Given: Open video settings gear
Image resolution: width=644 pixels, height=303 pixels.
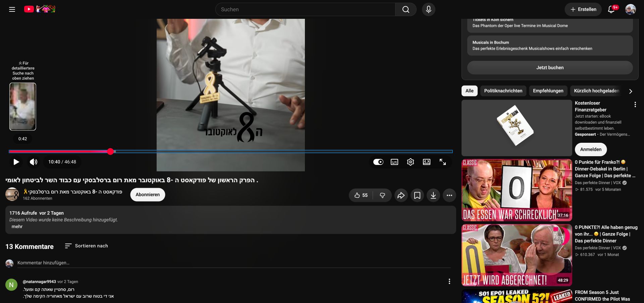Looking at the screenshot, I should coord(411,162).
